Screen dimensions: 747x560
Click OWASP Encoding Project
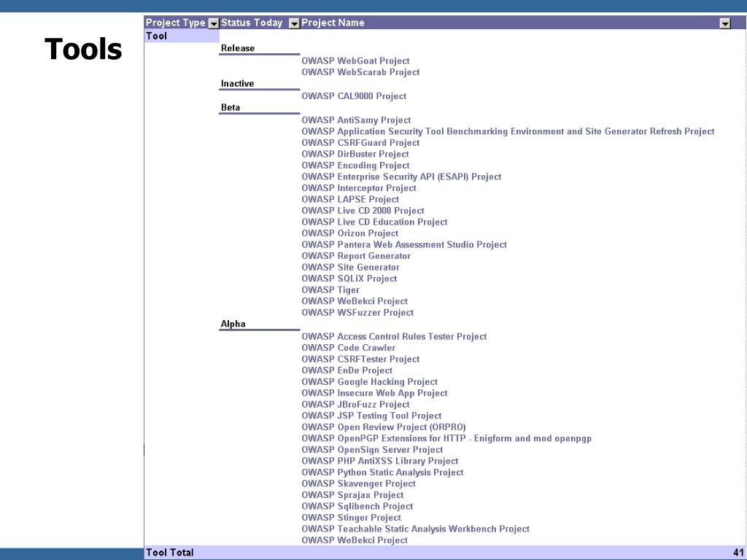(x=355, y=166)
